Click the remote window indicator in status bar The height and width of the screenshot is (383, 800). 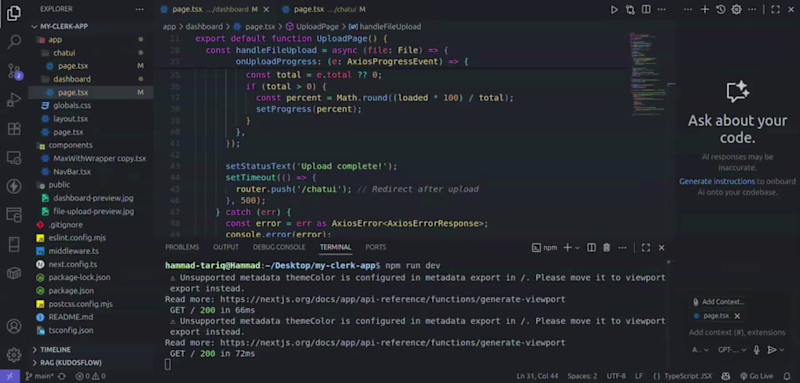click(x=10, y=376)
